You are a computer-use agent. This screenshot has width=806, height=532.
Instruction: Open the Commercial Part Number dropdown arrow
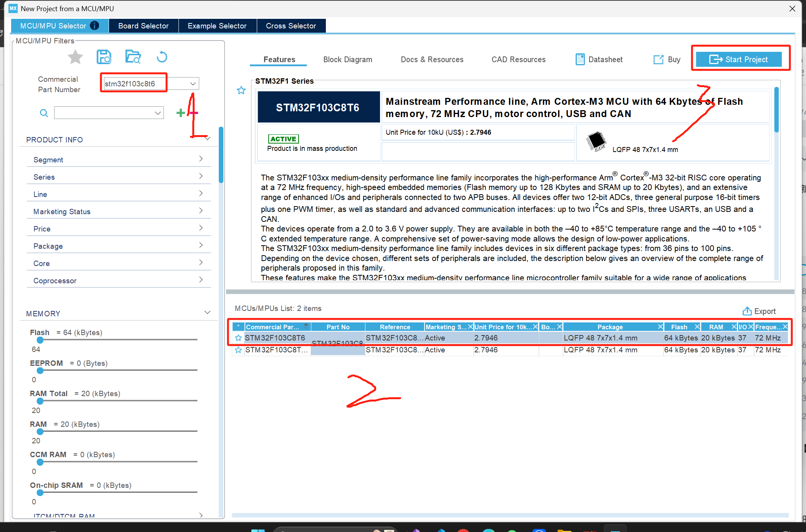click(x=193, y=84)
